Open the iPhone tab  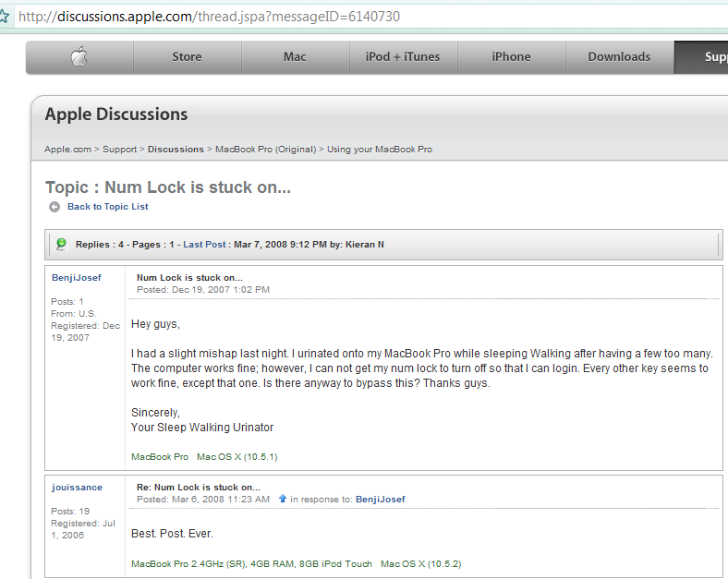(x=511, y=57)
